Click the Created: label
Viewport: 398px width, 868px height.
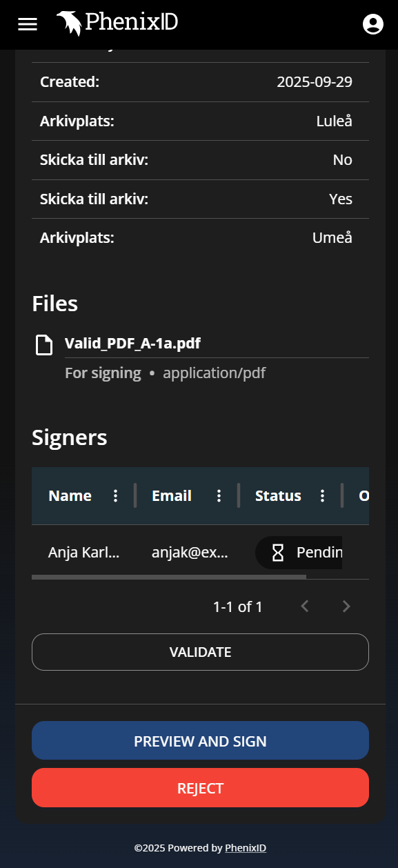pyautogui.click(x=70, y=82)
